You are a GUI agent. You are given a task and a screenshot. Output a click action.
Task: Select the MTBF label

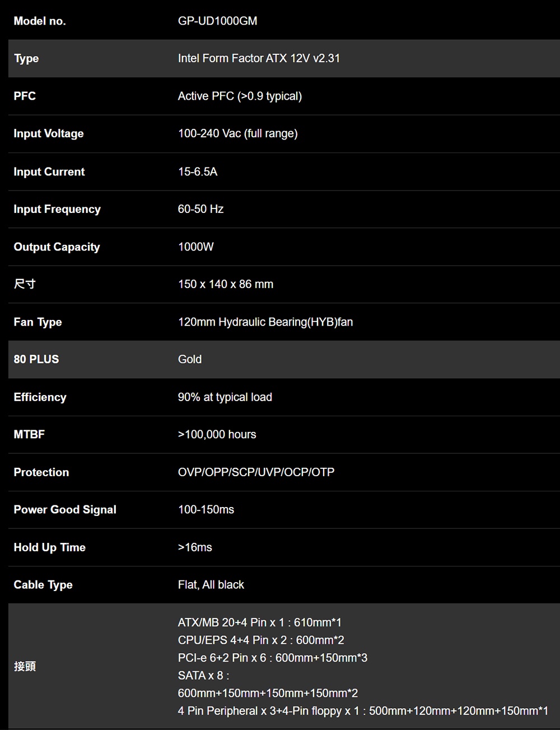click(29, 435)
